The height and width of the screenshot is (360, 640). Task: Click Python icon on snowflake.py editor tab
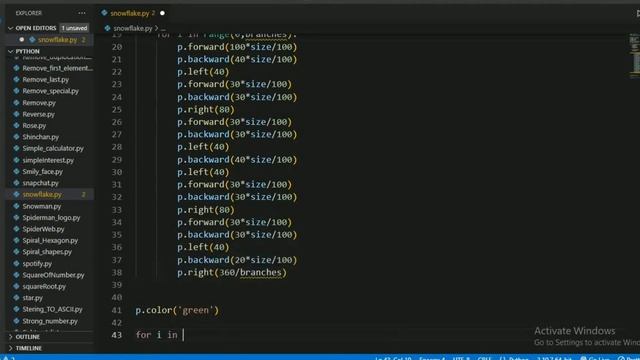pos(104,13)
